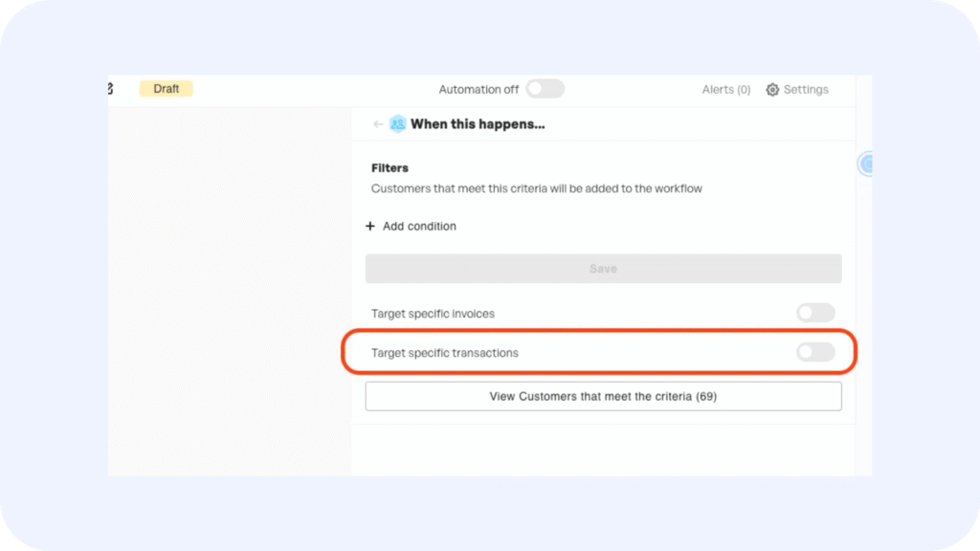The image size is (980, 551).
Task: Click the "Target specific invoices" label
Action: point(433,314)
